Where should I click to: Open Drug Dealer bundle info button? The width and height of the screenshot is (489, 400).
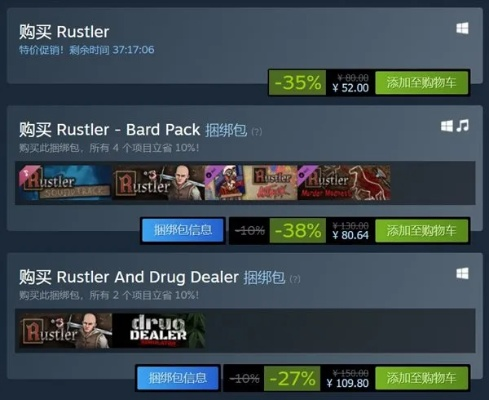point(178,378)
